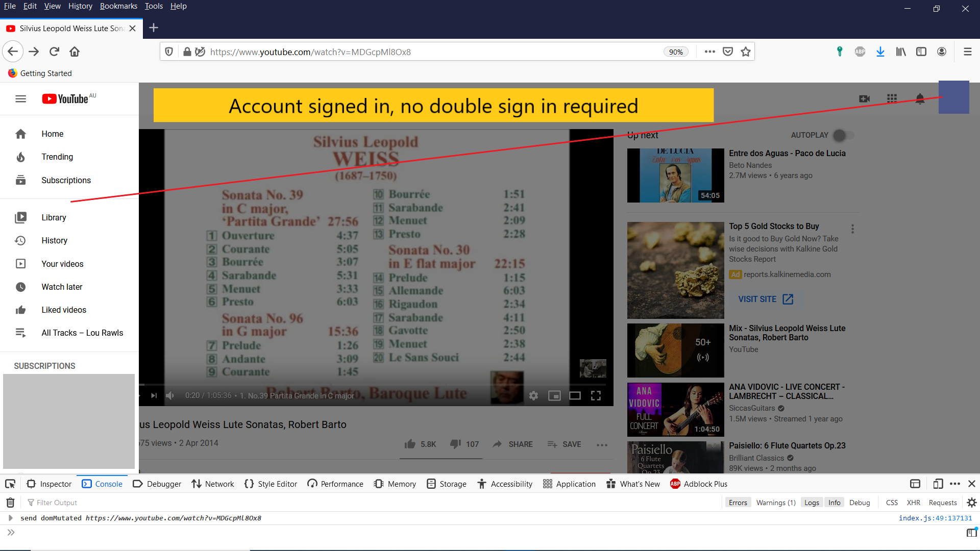Open console settings gear

(x=972, y=503)
